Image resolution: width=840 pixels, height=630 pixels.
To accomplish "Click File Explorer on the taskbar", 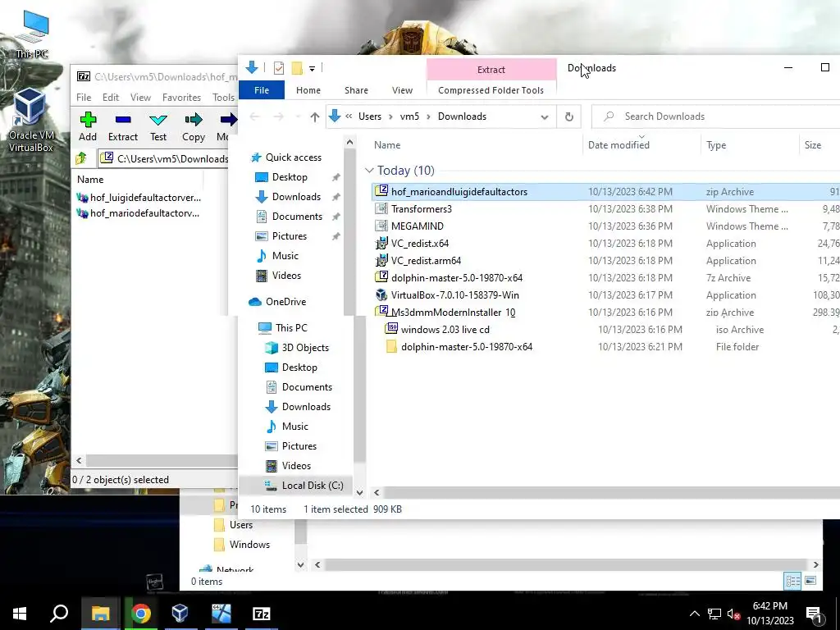I will click(x=100, y=614).
